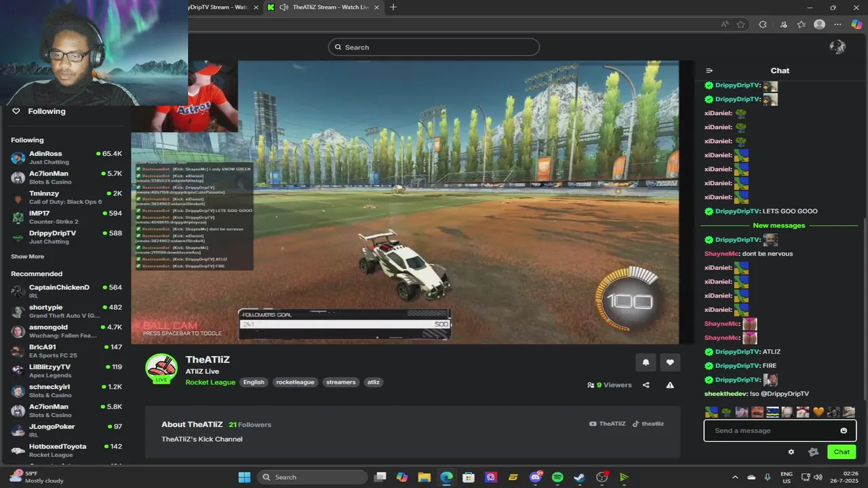Click the browser profile icon in toolbar
This screenshot has width=868, height=488.
[x=819, y=24]
